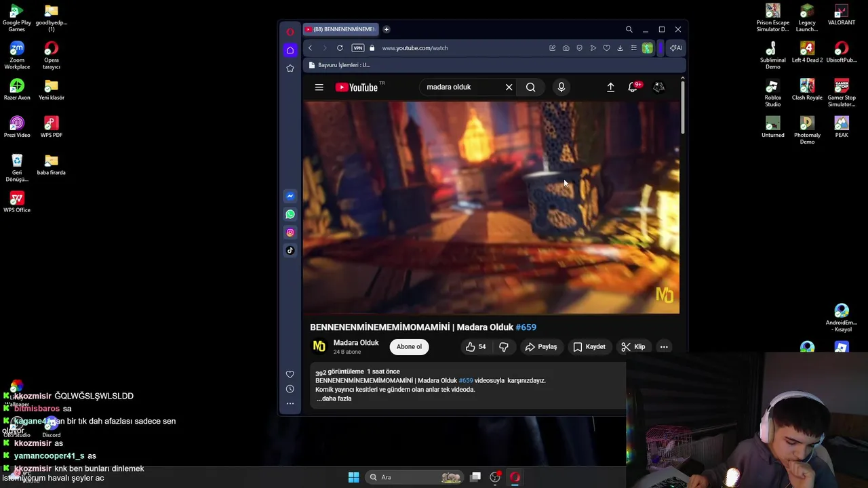
Task: Open Task View on taskbar
Action: pyautogui.click(x=475, y=477)
